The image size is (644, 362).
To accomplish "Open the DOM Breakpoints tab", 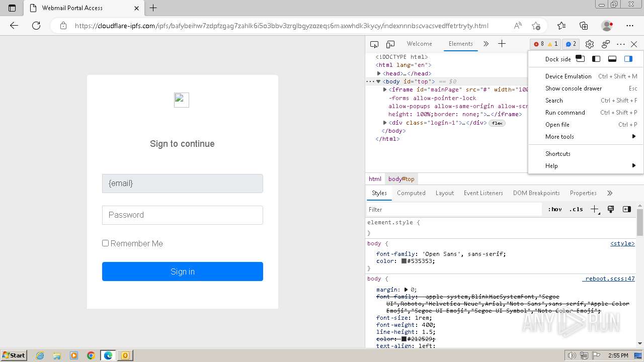I will point(536,193).
